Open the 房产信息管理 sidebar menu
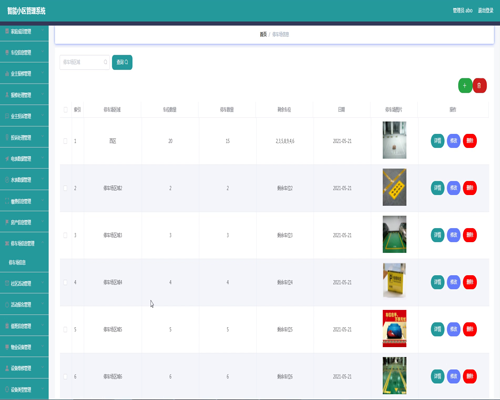 click(x=24, y=222)
